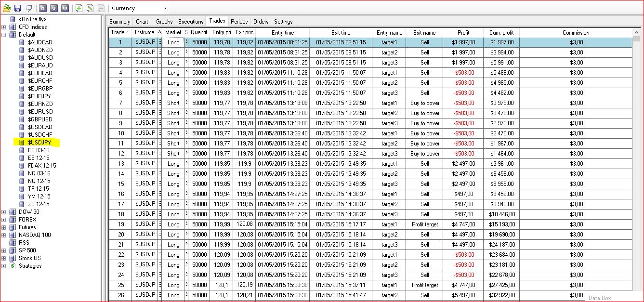Screen dimensions: 644x302
Task: Expand the CFD Indices tree node
Action: coord(4,27)
